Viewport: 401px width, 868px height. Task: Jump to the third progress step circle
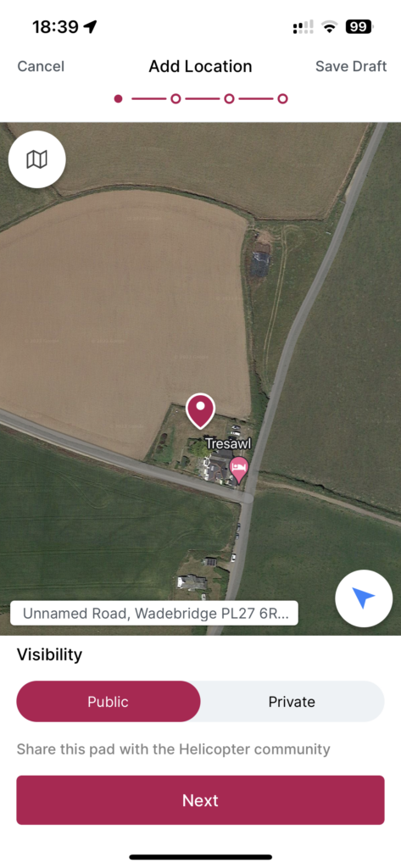[229, 99]
